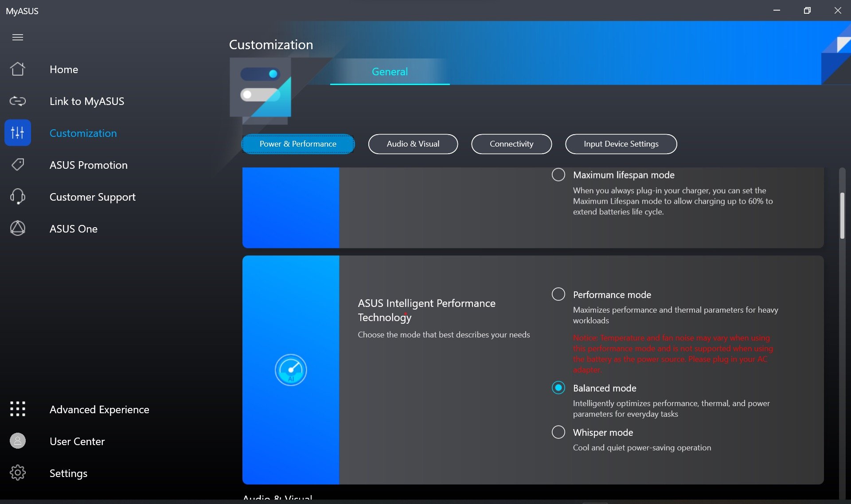Select the Balanced mode radio button
The image size is (851, 504).
pyautogui.click(x=557, y=388)
